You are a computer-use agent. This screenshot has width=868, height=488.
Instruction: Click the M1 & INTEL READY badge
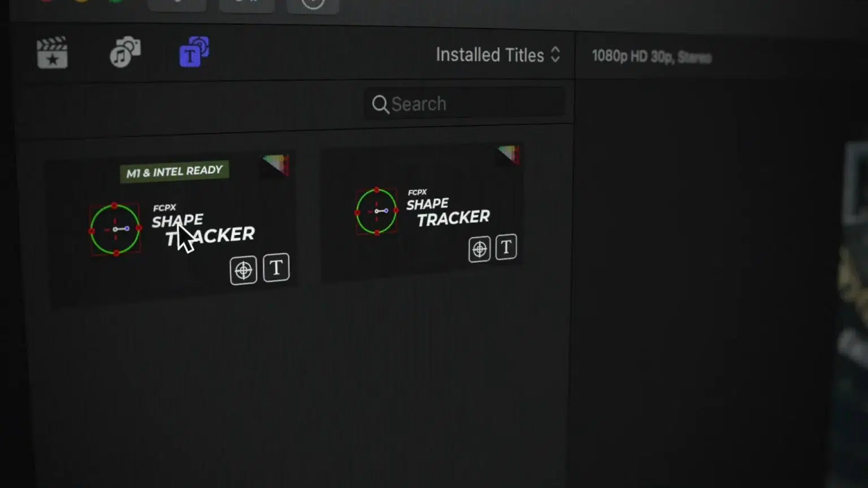[x=174, y=172]
